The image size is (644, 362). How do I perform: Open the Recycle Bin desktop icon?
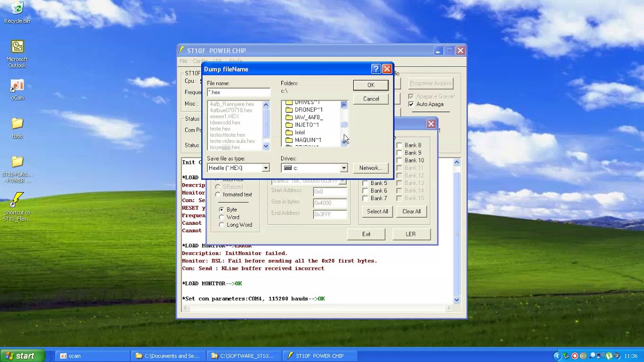coord(17,13)
